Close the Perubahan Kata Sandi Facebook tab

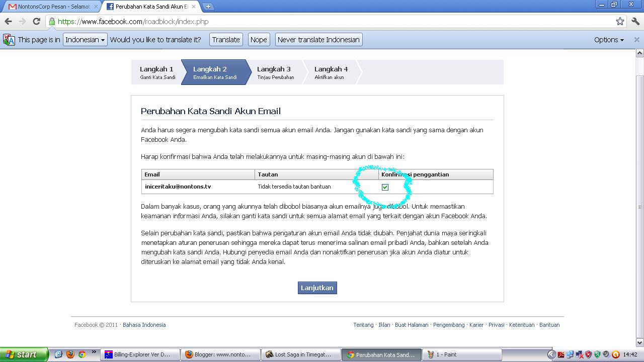(194, 7)
